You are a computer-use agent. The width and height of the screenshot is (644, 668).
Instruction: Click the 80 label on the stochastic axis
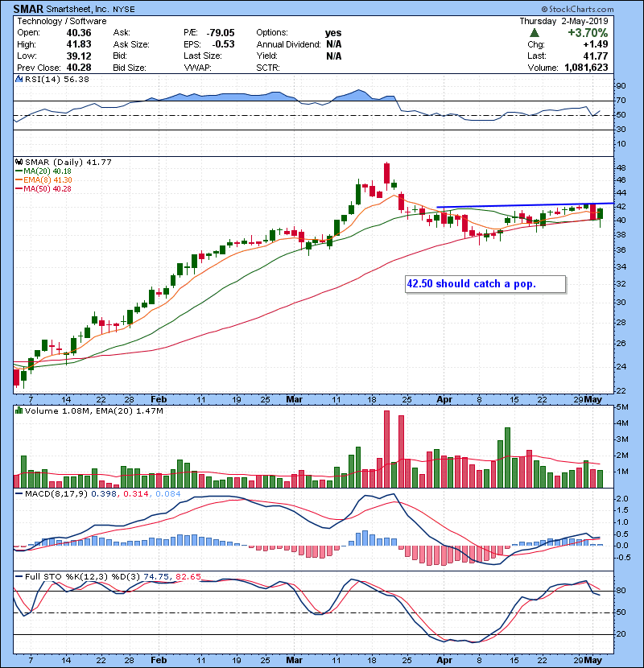pyautogui.click(x=621, y=591)
